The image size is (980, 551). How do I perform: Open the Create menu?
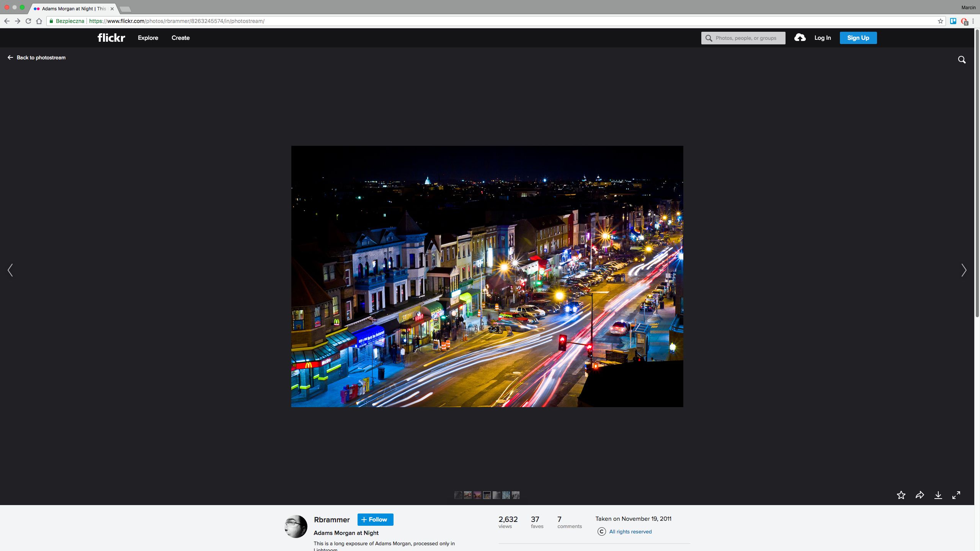180,37
